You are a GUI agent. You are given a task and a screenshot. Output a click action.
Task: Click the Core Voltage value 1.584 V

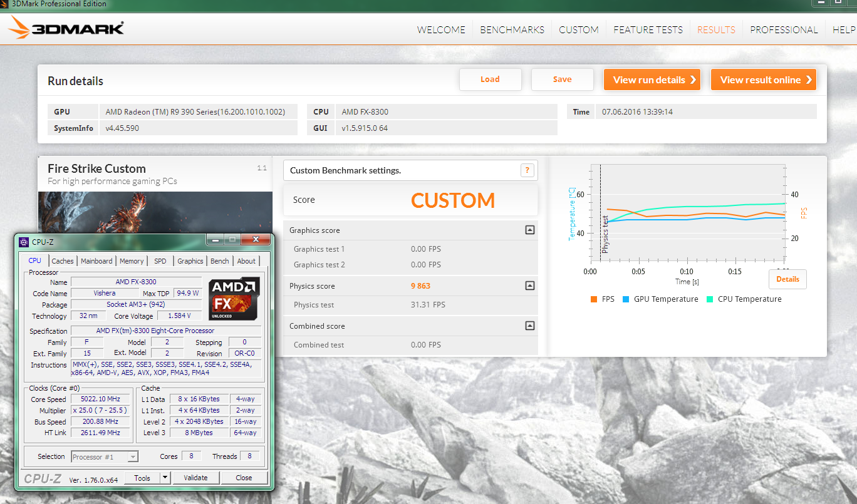coord(180,316)
